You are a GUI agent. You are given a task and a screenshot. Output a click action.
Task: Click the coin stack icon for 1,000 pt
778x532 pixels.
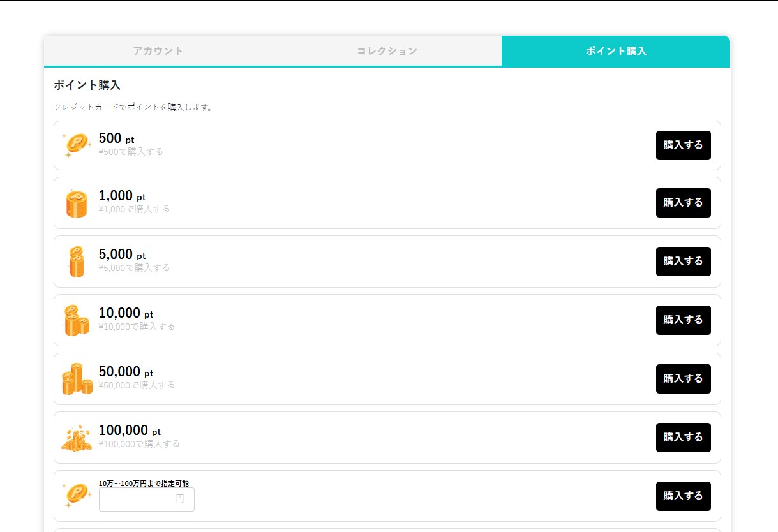[77, 203]
